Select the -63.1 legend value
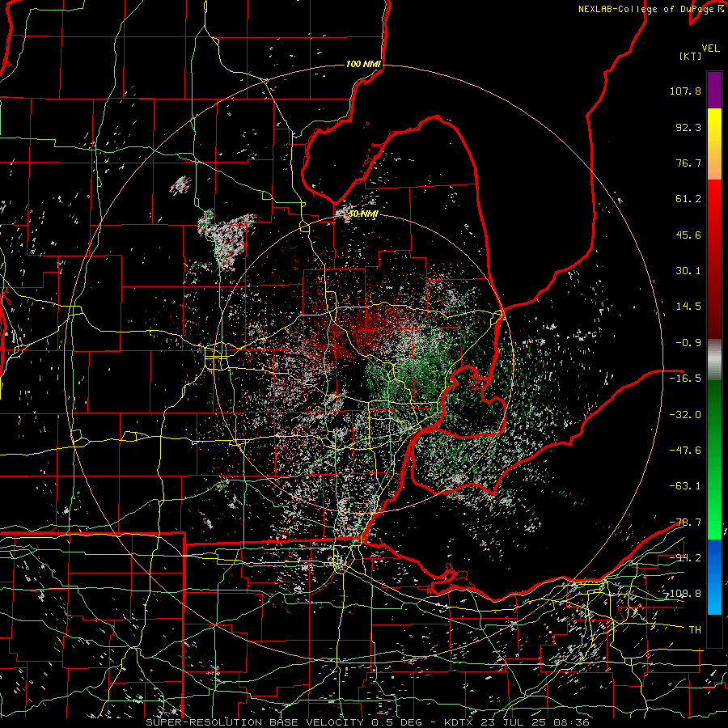This screenshot has height=728, width=728. [685, 486]
